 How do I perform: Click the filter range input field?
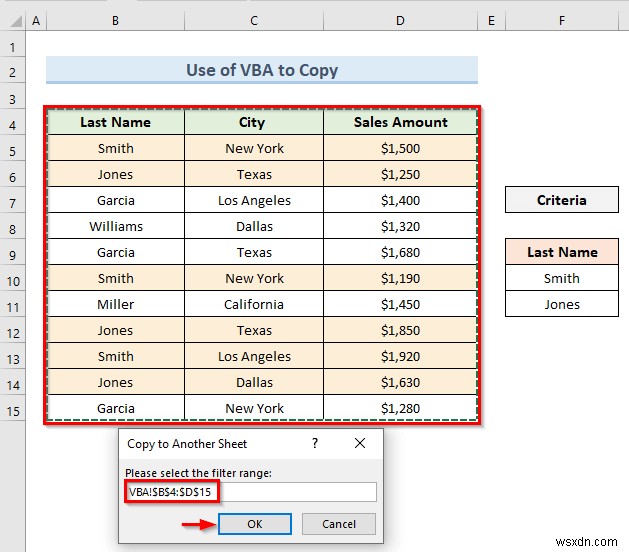click(x=251, y=492)
